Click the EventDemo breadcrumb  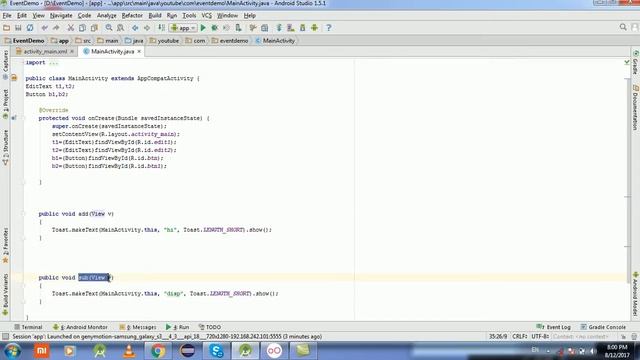(24, 40)
